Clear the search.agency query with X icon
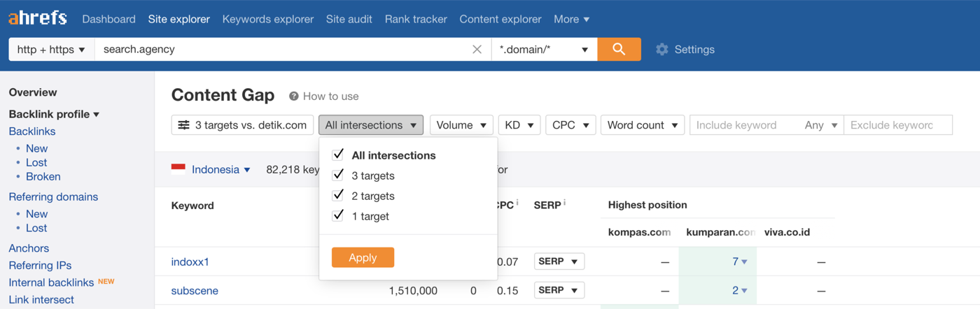Viewport: 980px width, 309px height. pyautogui.click(x=477, y=49)
